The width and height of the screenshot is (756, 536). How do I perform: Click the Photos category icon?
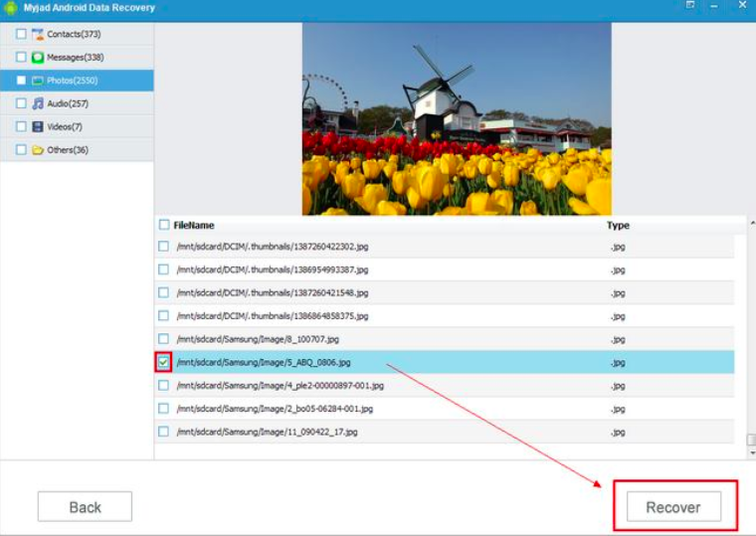tap(37, 81)
